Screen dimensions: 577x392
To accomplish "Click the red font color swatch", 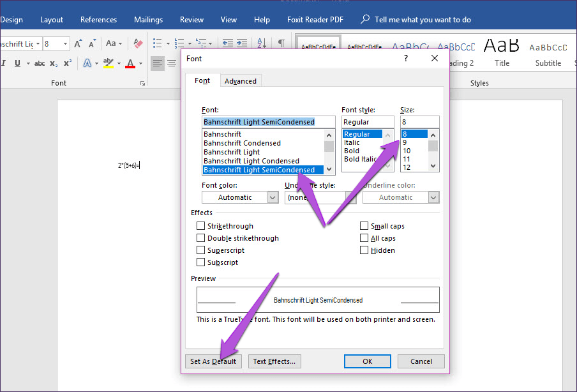I will click(x=130, y=63).
